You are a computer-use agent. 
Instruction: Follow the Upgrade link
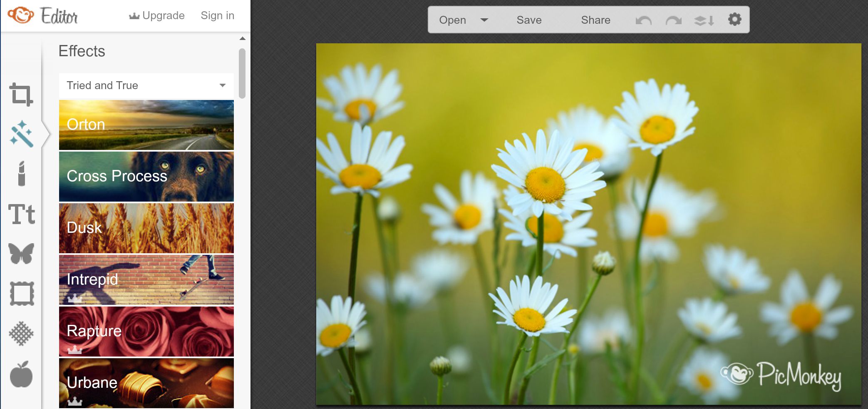coord(163,15)
